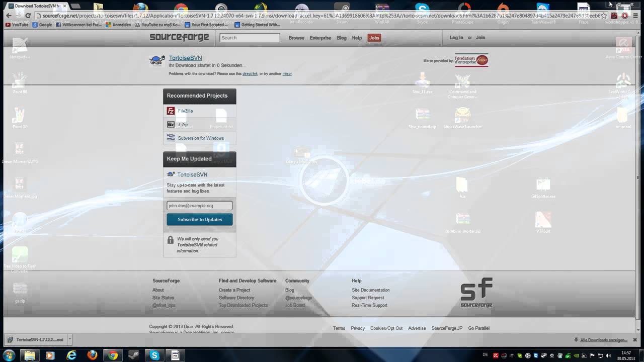Open Getting Started With bookmark
Viewport: 644px width, 362px height.
(x=258, y=24)
